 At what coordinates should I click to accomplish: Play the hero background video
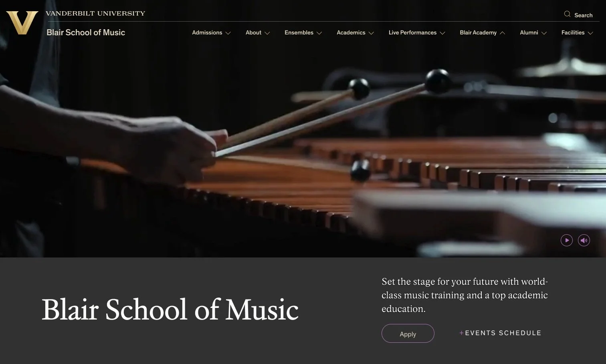click(566, 240)
